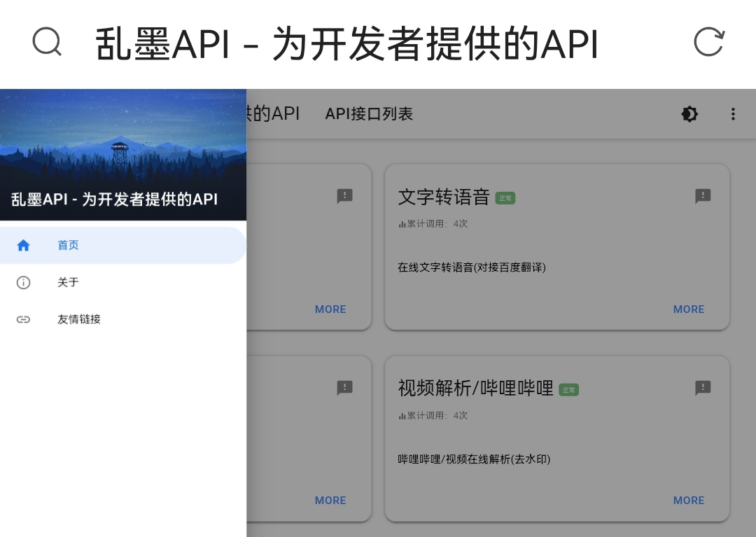
Task: Click the chain-link icon beside 友情链接
Action: (x=23, y=319)
